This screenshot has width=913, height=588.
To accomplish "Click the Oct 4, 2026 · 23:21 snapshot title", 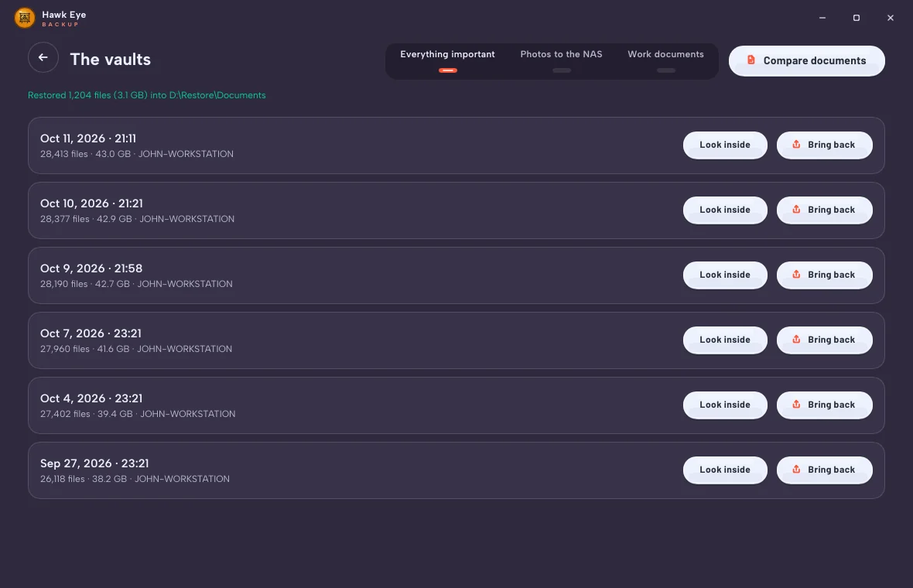I will click(91, 398).
